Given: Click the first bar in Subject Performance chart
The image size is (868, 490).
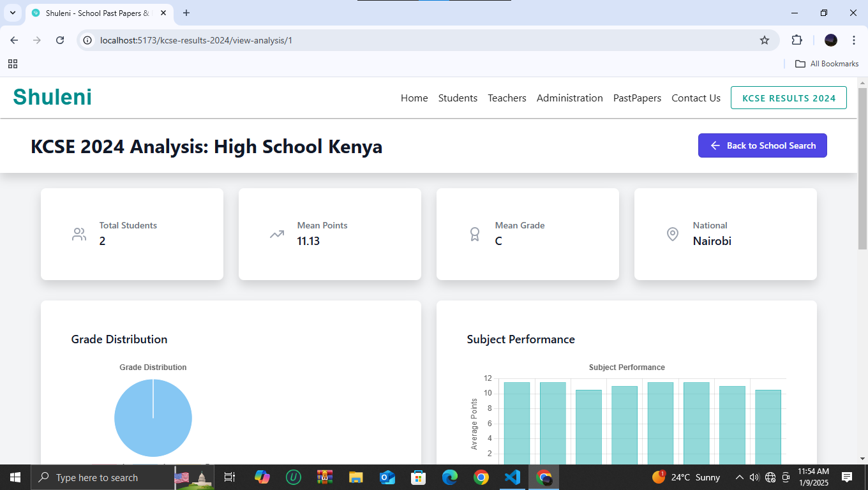Looking at the screenshot, I should point(517,423).
